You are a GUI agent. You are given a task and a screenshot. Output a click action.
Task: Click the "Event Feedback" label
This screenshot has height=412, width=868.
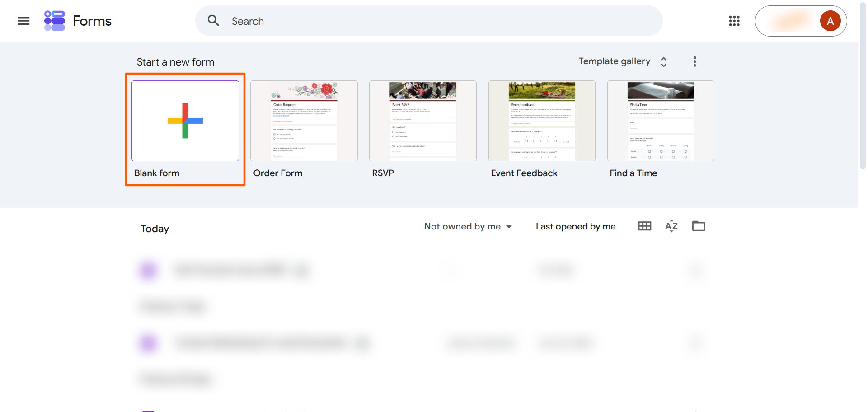tap(524, 173)
